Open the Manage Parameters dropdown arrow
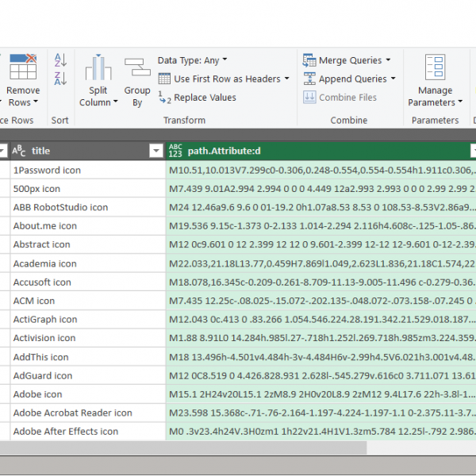 (460, 102)
